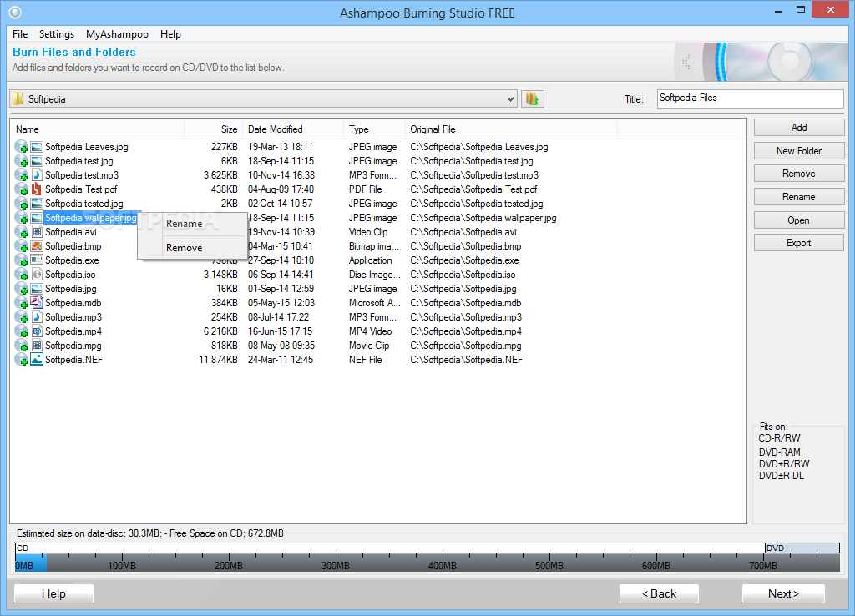Viewport: 855px width, 616px height.
Task: Click the MP4 video icon of Softpedia.mp4
Action: pos(37,331)
